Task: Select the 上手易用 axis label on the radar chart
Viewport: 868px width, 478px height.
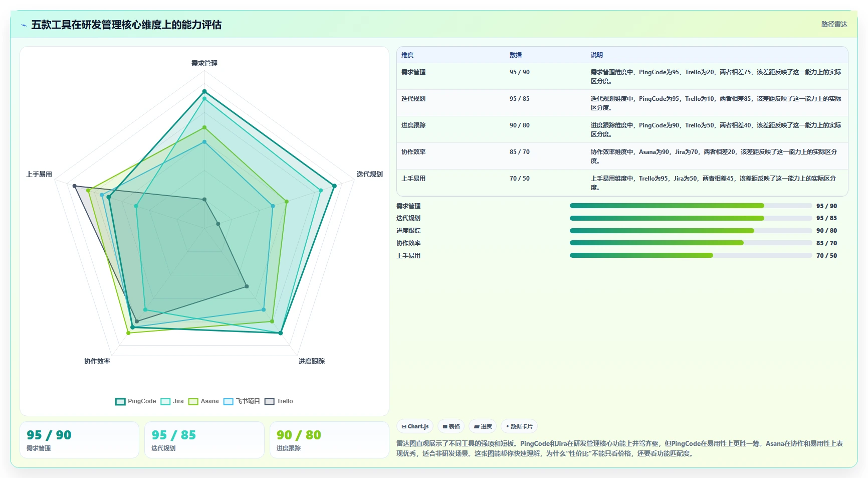Action: (x=39, y=174)
